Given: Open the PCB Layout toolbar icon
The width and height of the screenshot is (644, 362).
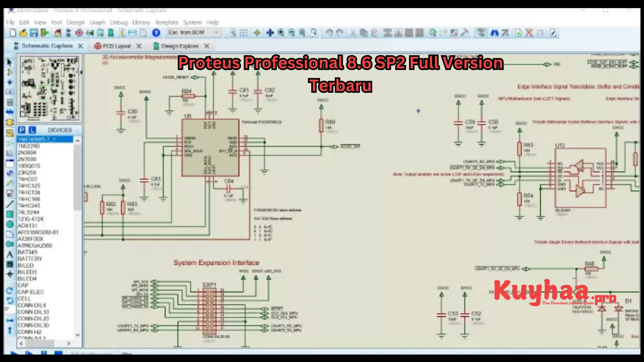Looking at the screenshot, I should (79, 33).
